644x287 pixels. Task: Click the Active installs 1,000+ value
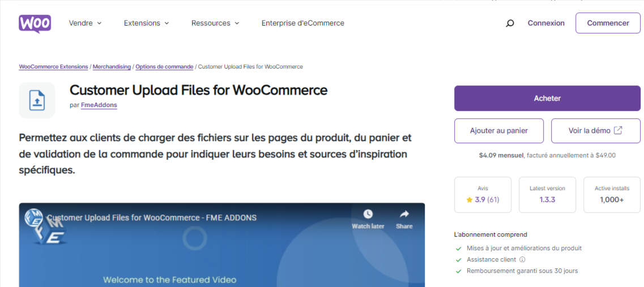(x=612, y=200)
